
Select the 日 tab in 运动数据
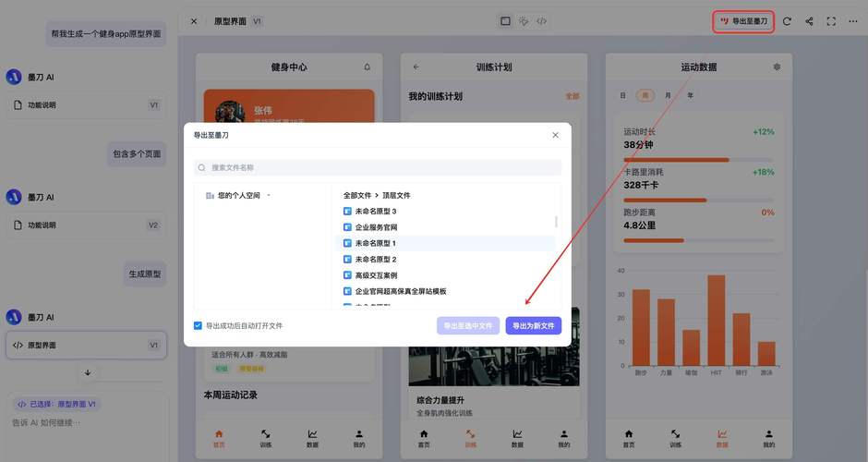[x=622, y=95]
